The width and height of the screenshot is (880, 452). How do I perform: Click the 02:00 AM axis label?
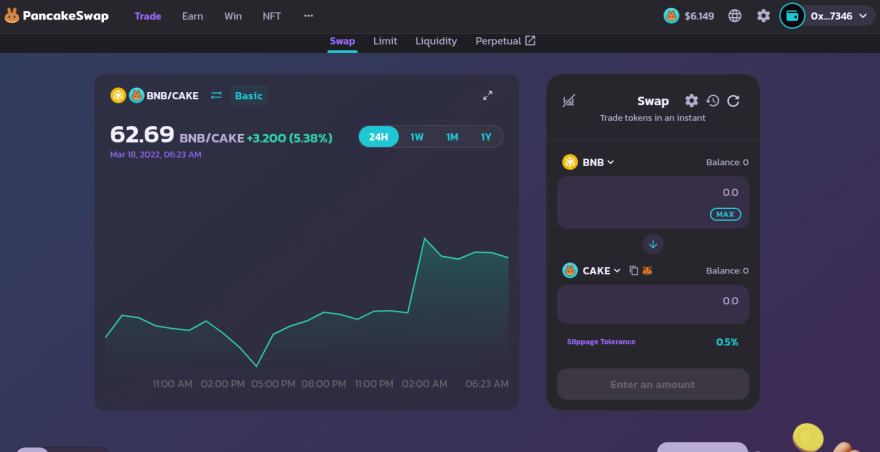click(424, 384)
